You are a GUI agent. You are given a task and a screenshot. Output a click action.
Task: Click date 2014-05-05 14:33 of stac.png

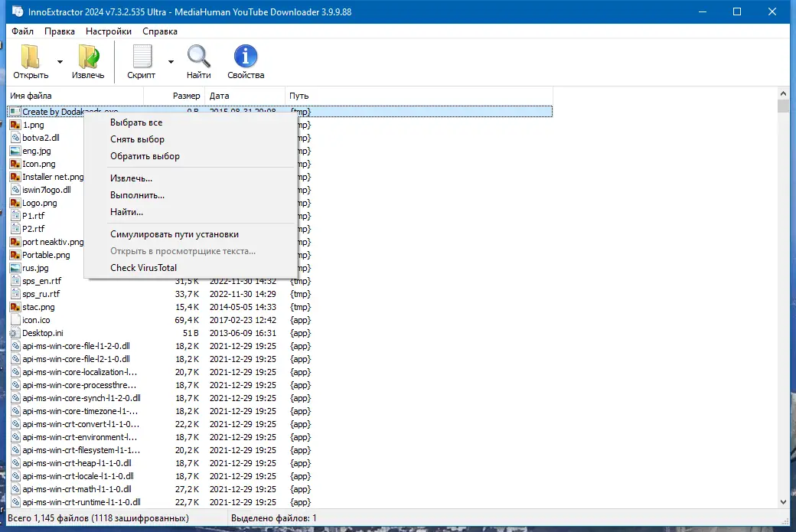(x=243, y=307)
